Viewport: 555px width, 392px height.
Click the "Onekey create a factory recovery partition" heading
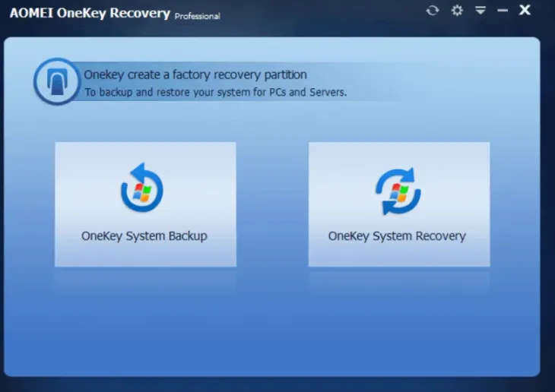(x=195, y=74)
